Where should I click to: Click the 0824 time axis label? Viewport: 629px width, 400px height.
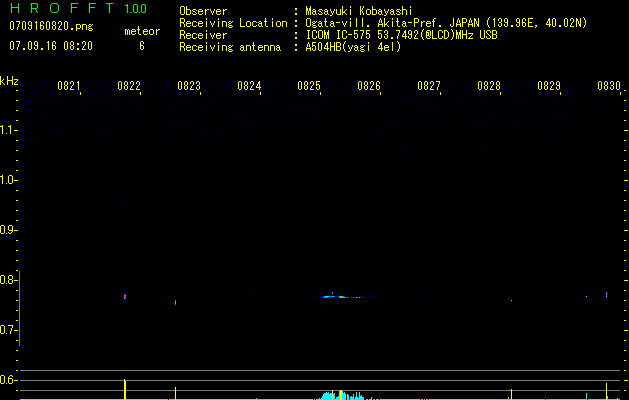(x=249, y=85)
